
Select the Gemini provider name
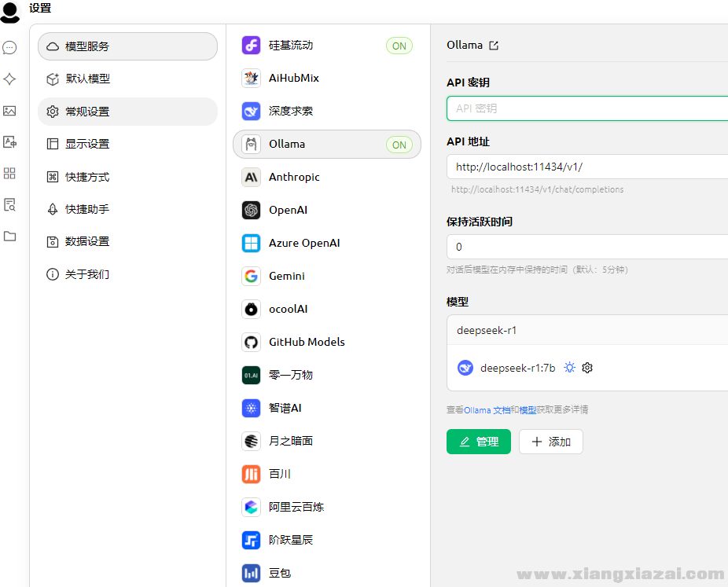point(287,276)
